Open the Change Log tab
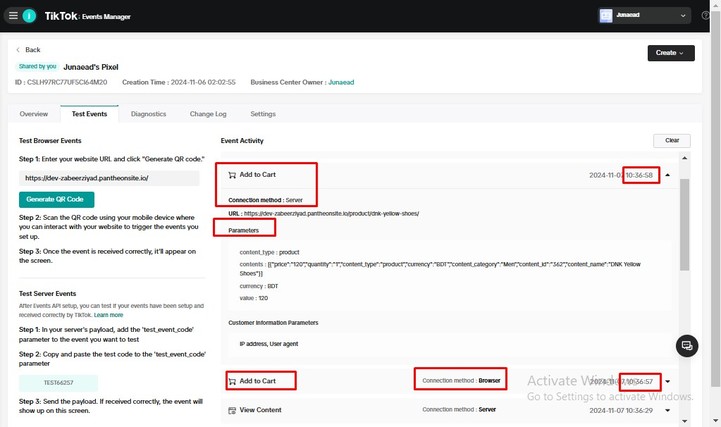 [x=208, y=114]
